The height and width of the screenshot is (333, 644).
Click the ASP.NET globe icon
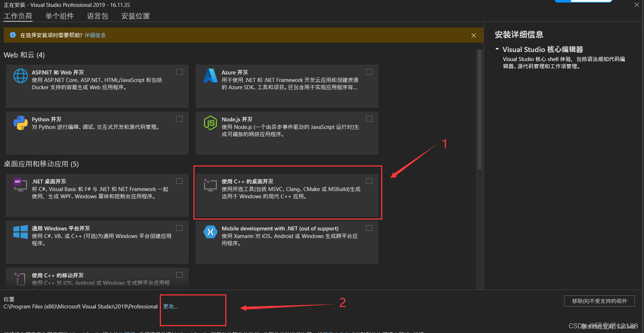click(21, 76)
